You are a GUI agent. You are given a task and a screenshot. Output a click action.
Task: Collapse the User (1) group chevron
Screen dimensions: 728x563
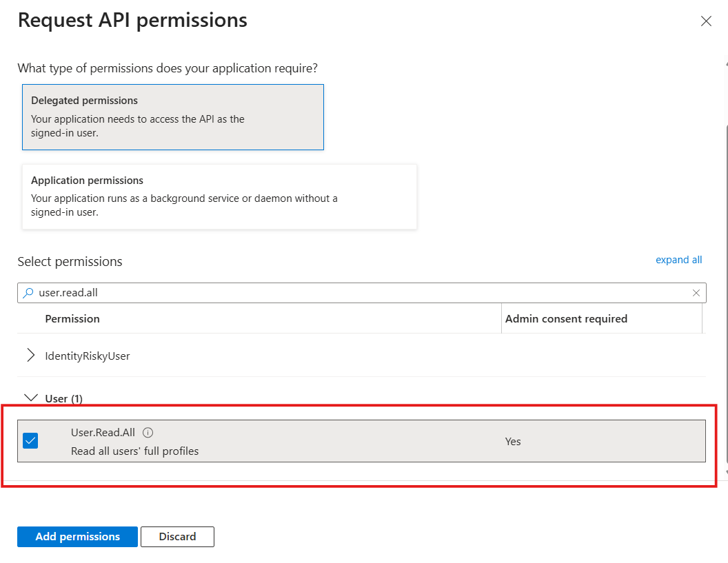30,398
